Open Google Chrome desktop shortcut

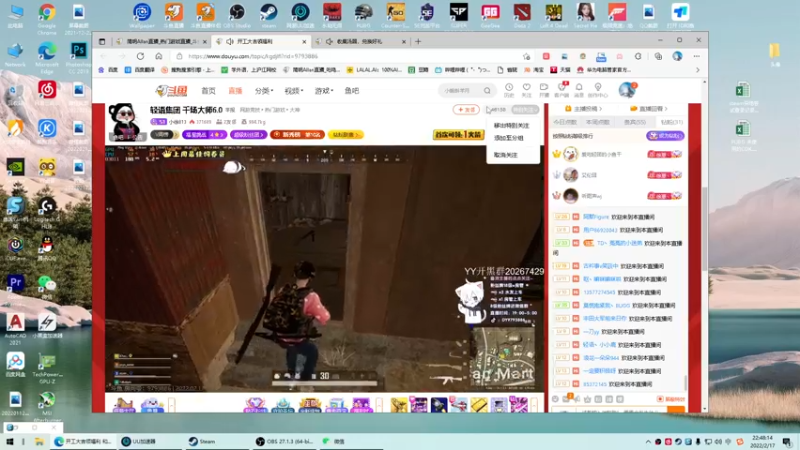coord(47,17)
